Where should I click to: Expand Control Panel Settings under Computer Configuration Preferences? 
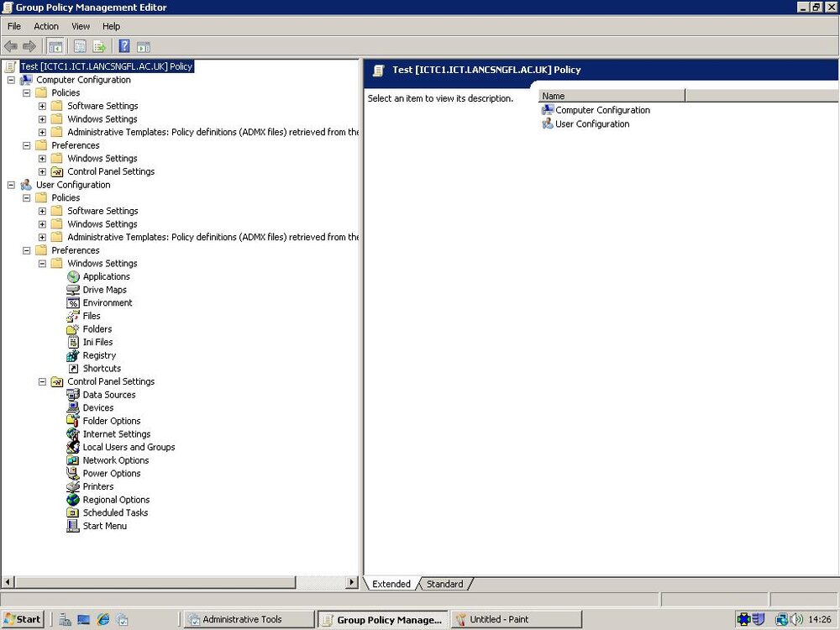pyautogui.click(x=42, y=172)
